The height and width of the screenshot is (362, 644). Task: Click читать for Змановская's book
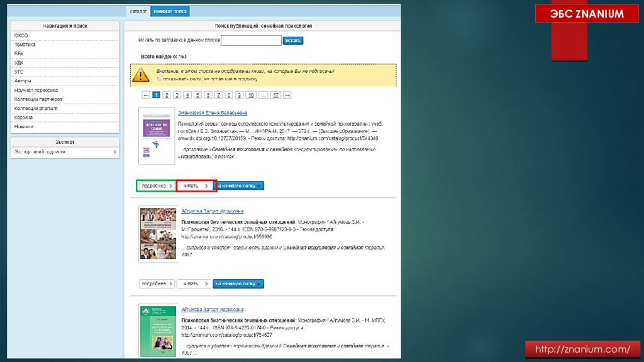click(x=196, y=186)
